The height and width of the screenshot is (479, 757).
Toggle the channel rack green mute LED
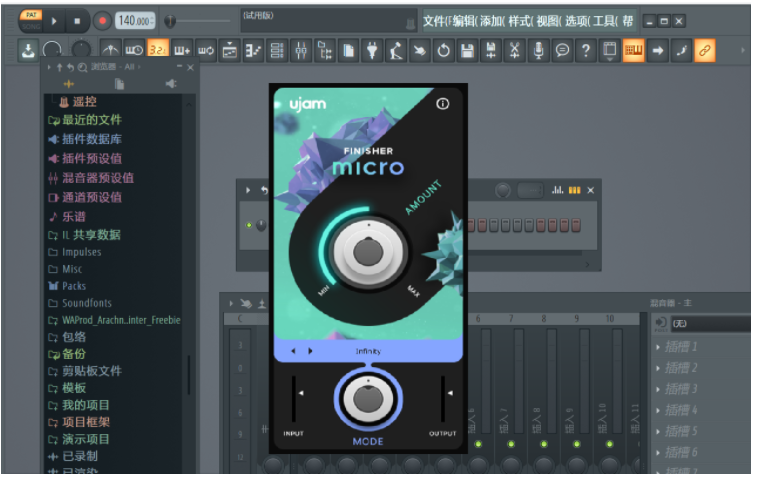[x=249, y=225]
